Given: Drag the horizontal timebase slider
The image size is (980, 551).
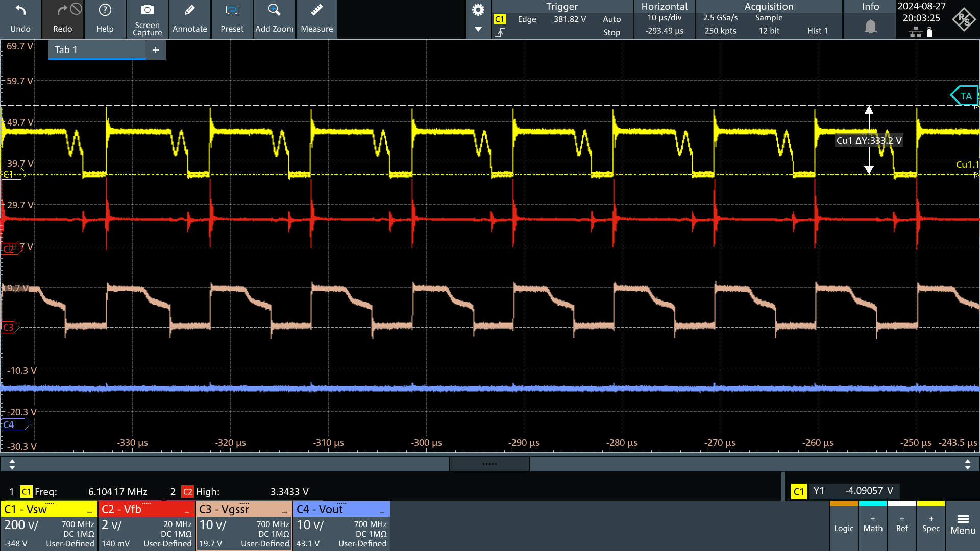Looking at the screenshot, I should pos(489,464).
